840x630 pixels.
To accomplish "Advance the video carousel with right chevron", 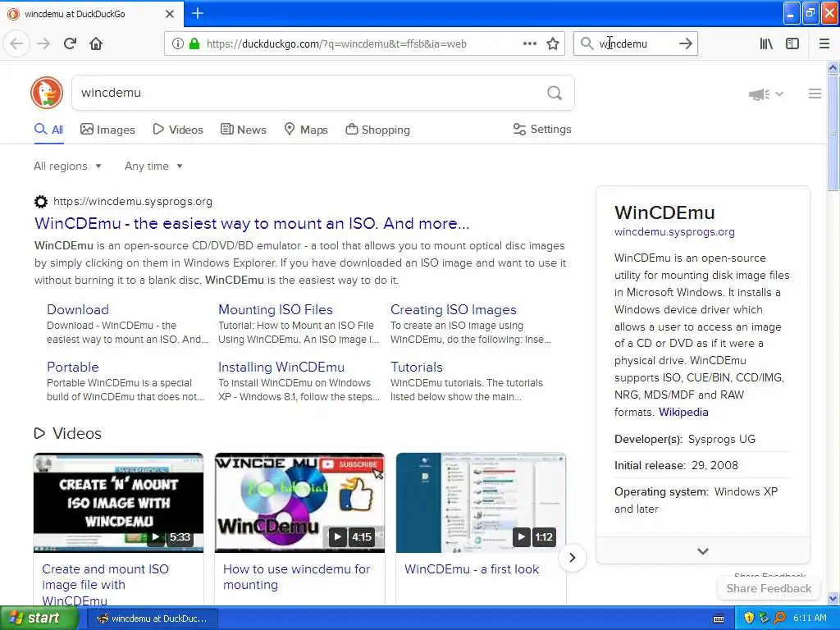I will [572, 558].
